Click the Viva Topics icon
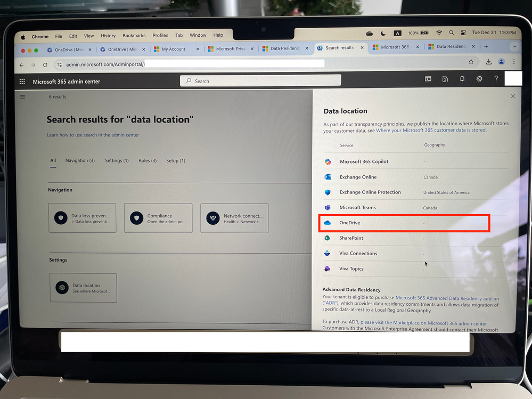This screenshot has height=399, width=532. (x=327, y=268)
